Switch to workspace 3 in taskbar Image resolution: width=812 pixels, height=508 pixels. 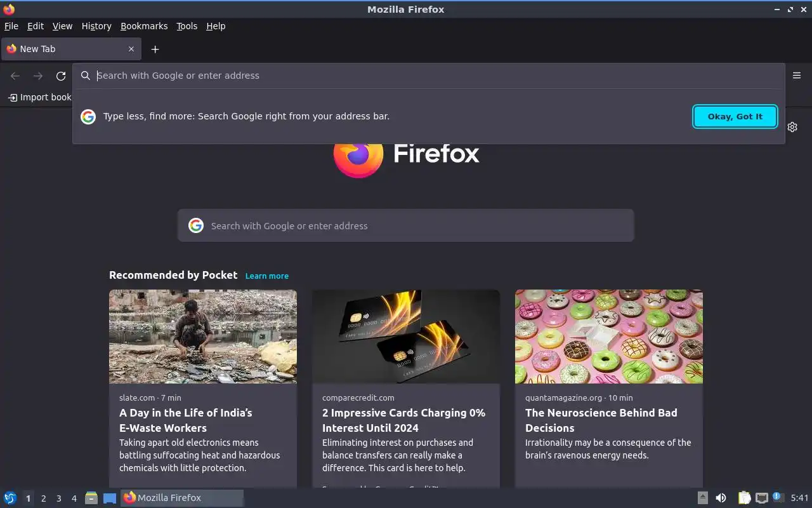pos(58,498)
